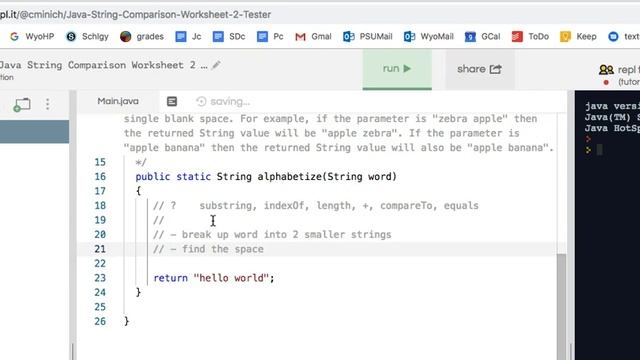The image size is (640, 360).
Task: Open the text bookmark at bar end
Action: (x=624, y=37)
